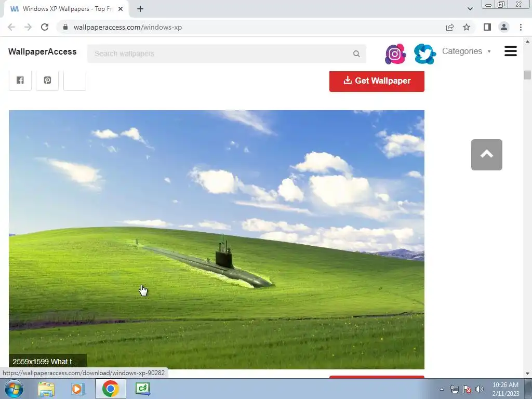This screenshot has height=399, width=532.
Task: Launch Windows Media Player from taskbar
Action: tap(78, 389)
